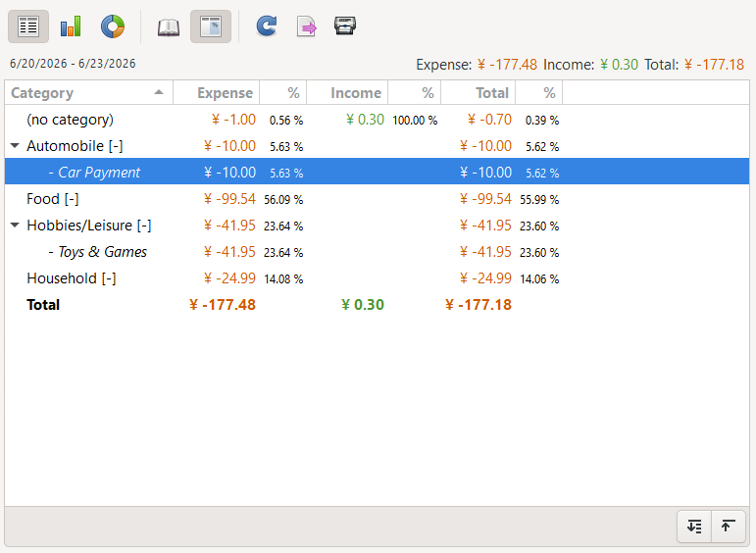Collapse the Hobbies/Leisure category
The width and height of the screenshot is (756, 553).
[15, 226]
